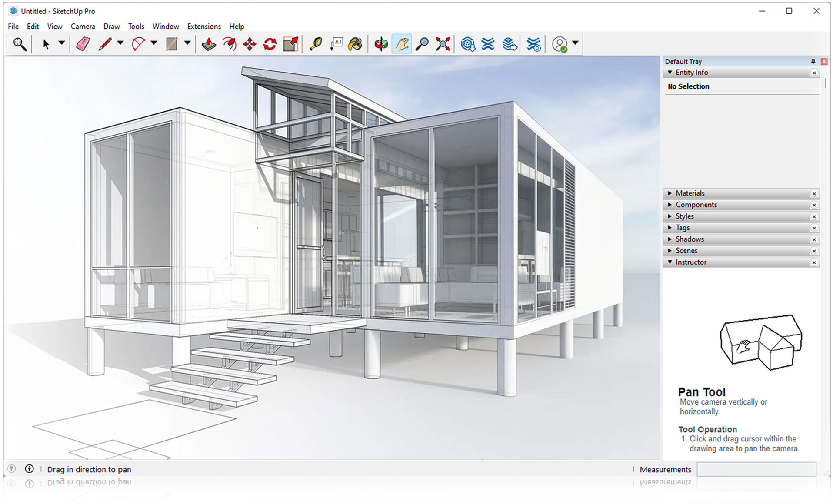Select the Move tool
The height and width of the screenshot is (504, 833).
[x=249, y=43]
